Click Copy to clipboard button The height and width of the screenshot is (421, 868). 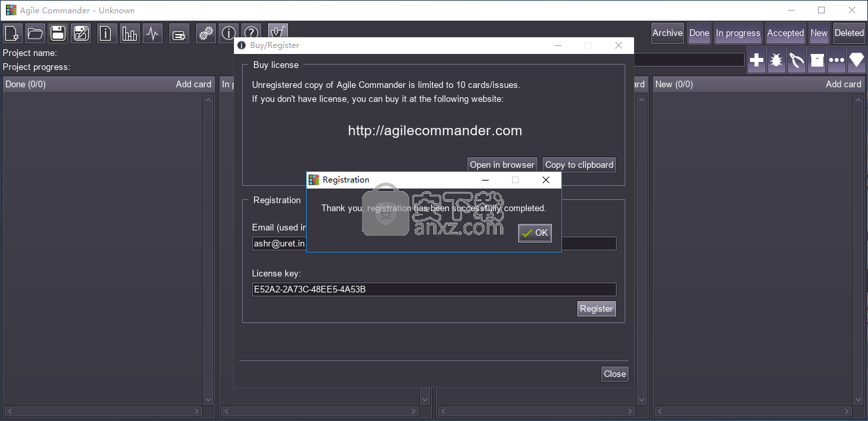click(579, 165)
